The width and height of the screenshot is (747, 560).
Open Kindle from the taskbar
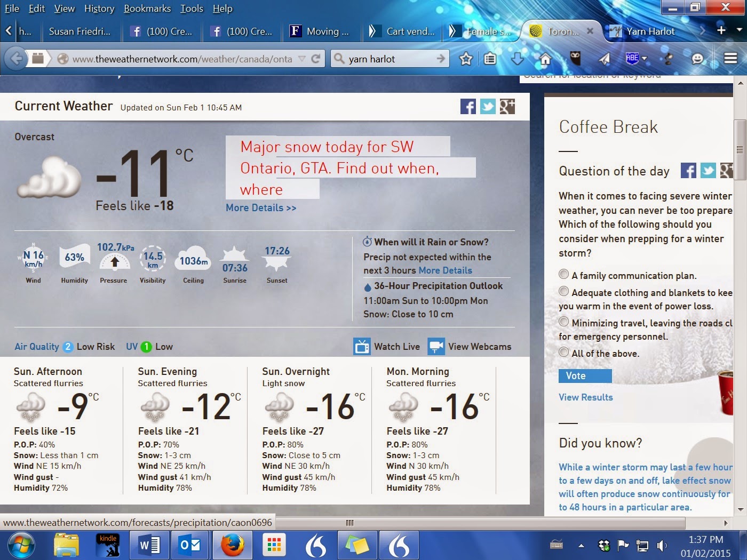(x=108, y=546)
